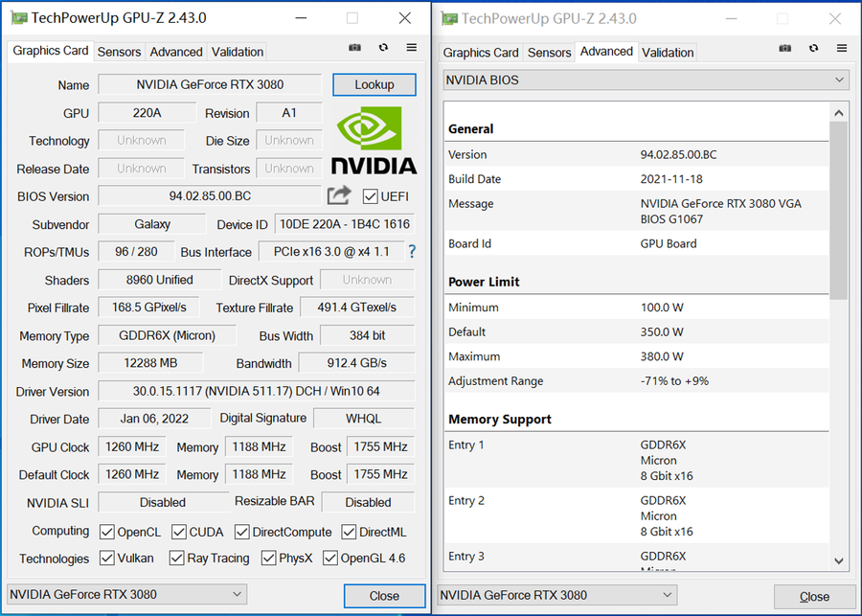Click the Bus Interface question mark icon

pyautogui.click(x=412, y=252)
